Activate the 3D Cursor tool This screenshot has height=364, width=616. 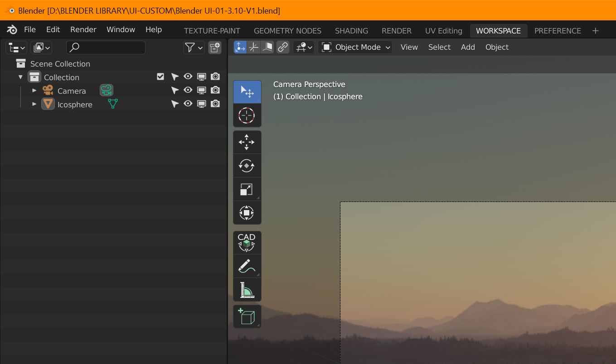pyautogui.click(x=247, y=115)
